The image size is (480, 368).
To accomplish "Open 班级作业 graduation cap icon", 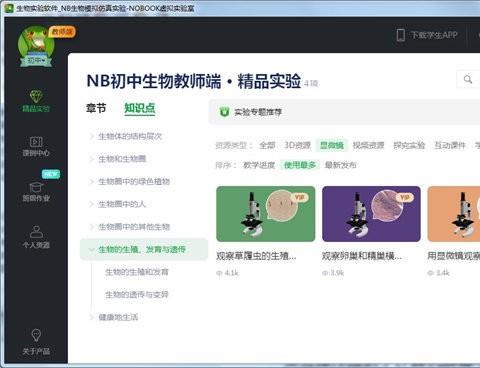I will coord(36,187).
